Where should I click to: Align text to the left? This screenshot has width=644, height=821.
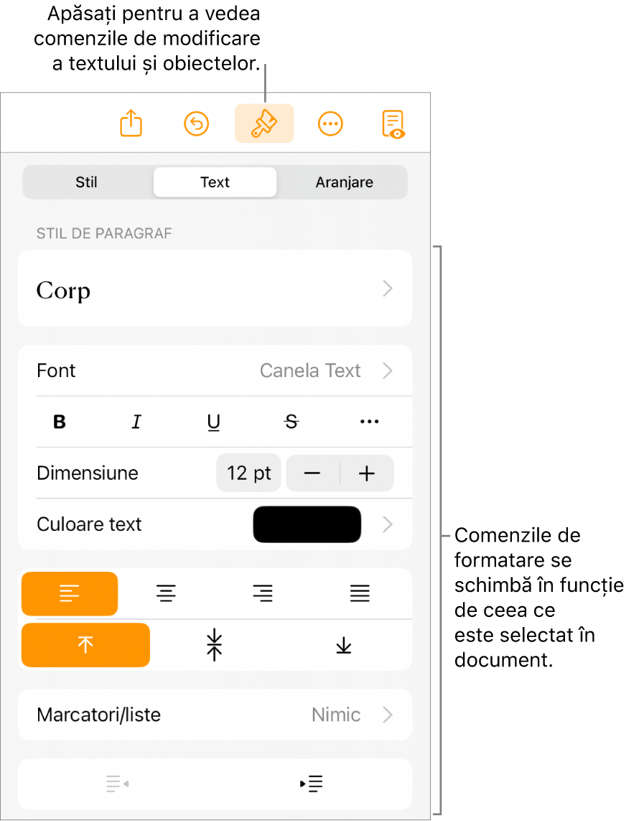point(70,594)
